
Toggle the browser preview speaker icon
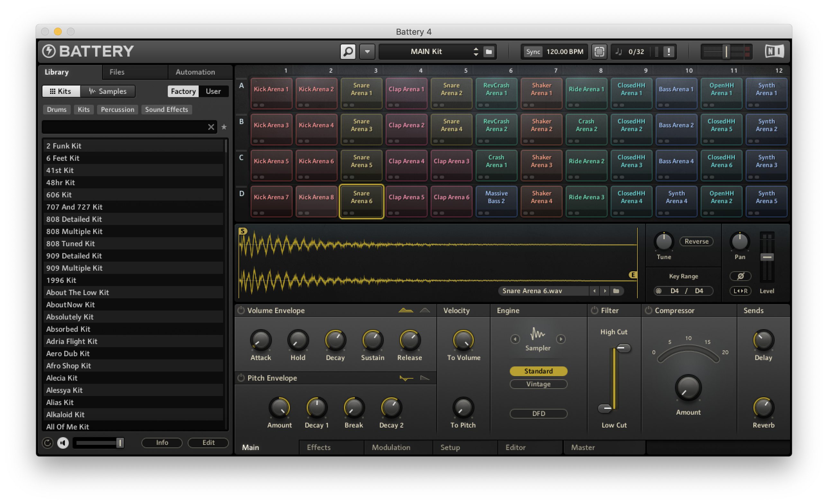(63, 443)
